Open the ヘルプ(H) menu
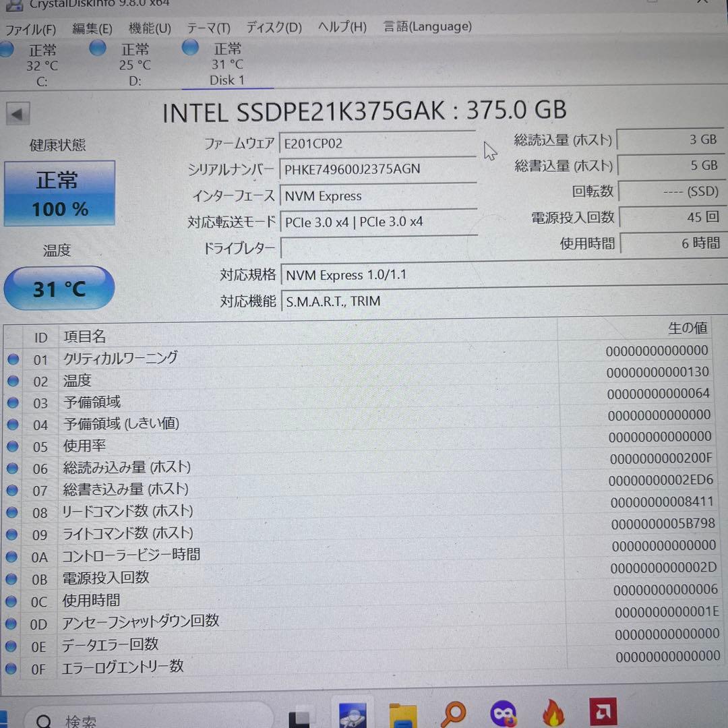 [342, 27]
